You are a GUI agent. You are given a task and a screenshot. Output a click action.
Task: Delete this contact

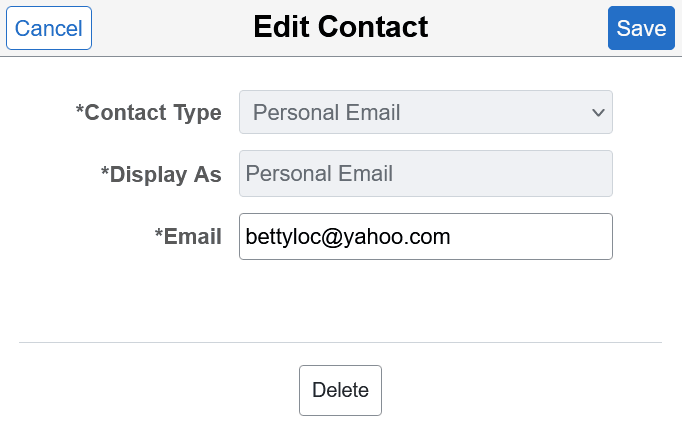click(x=340, y=390)
